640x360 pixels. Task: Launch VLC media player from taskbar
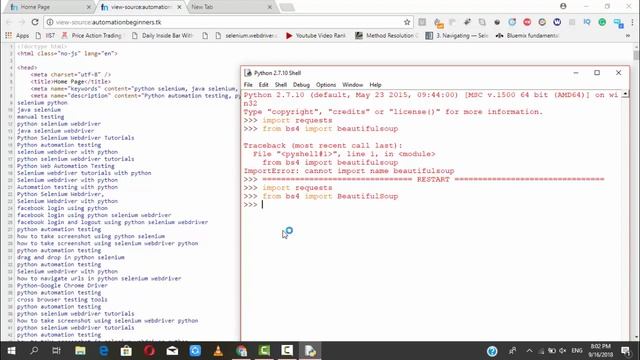(x=218, y=351)
